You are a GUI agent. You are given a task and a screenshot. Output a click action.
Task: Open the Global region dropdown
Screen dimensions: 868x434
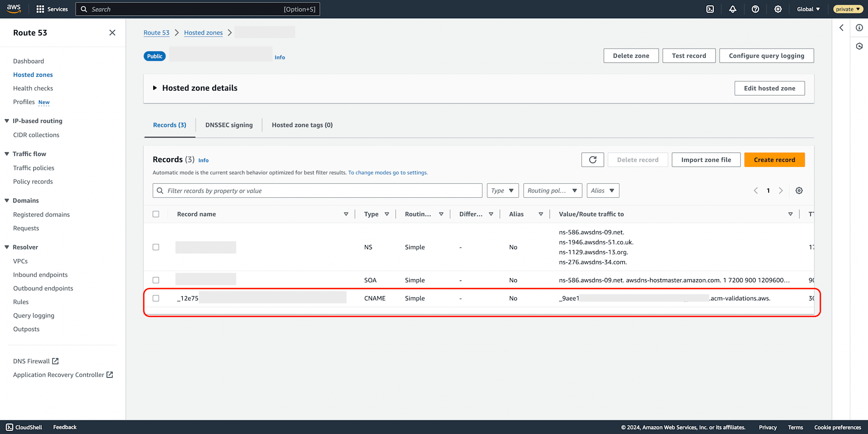click(x=809, y=9)
